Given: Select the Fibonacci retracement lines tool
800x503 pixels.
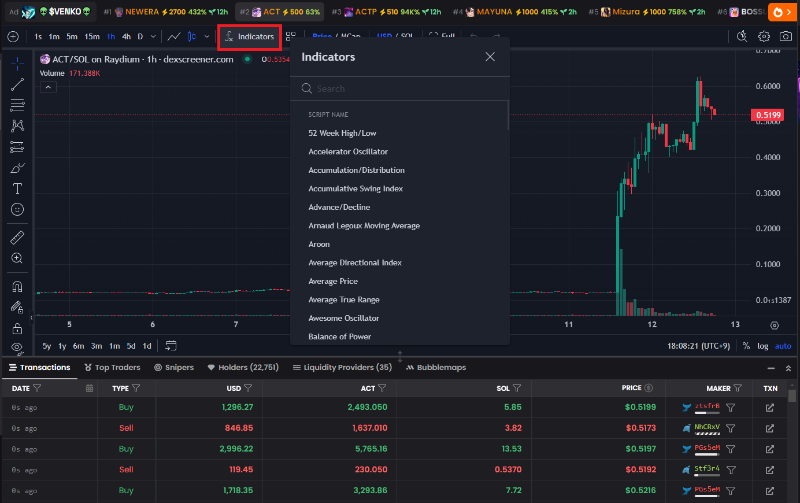Looking at the screenshot, I should tap(17, 106).
